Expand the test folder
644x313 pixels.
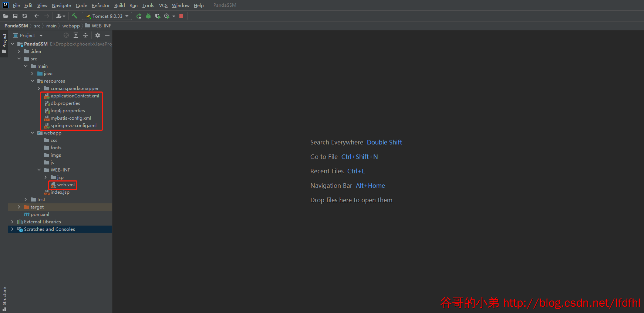coord(26,199)
